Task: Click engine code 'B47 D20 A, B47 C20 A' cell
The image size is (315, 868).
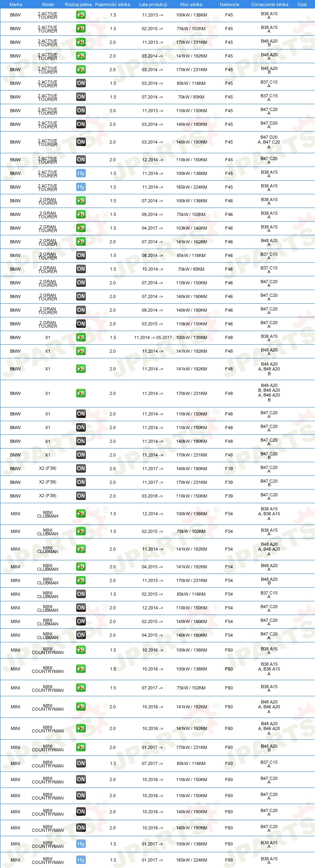Action: (x=269, y=142)
